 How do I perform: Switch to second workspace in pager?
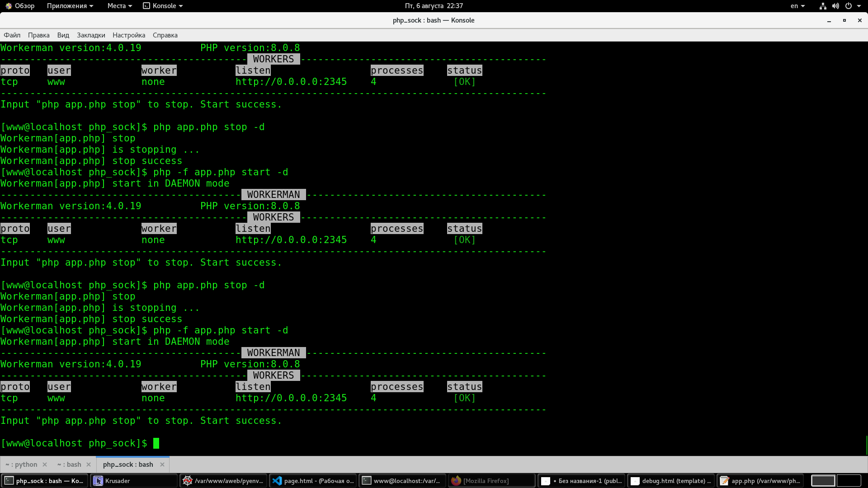(849, 481)
